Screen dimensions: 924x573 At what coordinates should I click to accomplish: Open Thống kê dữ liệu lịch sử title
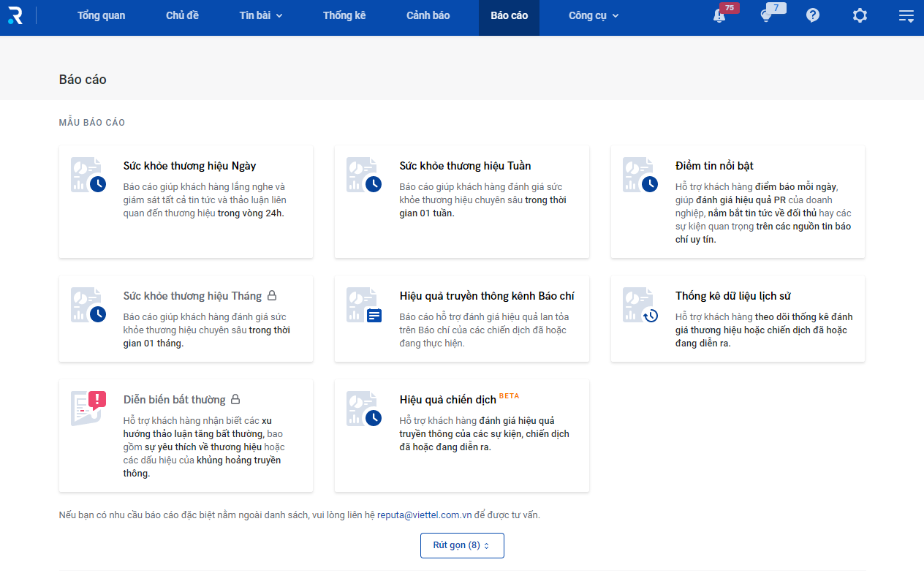tap(733, 296)
